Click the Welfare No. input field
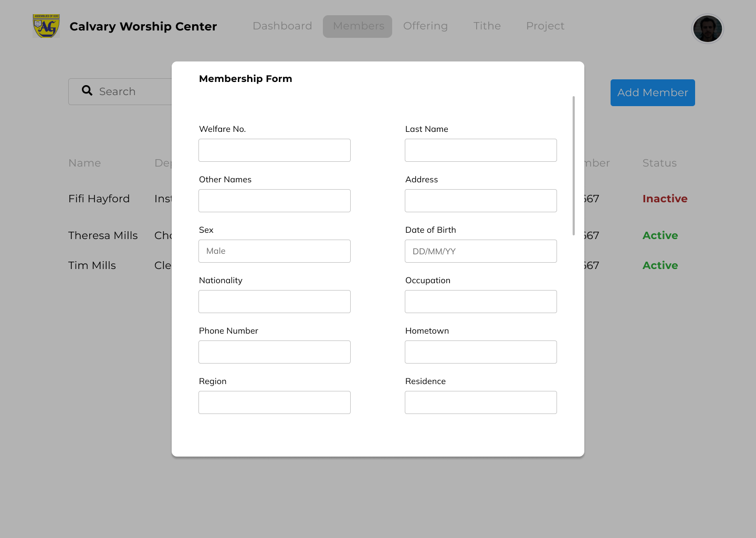 (274, 150)
